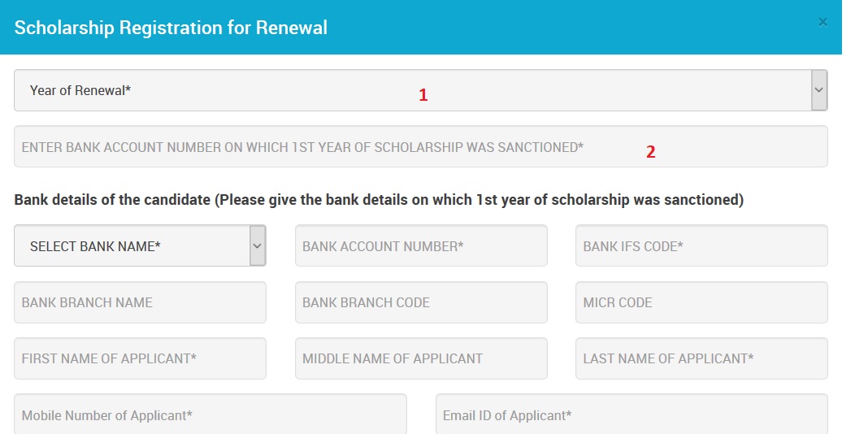Click the Select Bank Name arrow button
This screenshot has height=434, width=868.
click(x=258, y=245)
